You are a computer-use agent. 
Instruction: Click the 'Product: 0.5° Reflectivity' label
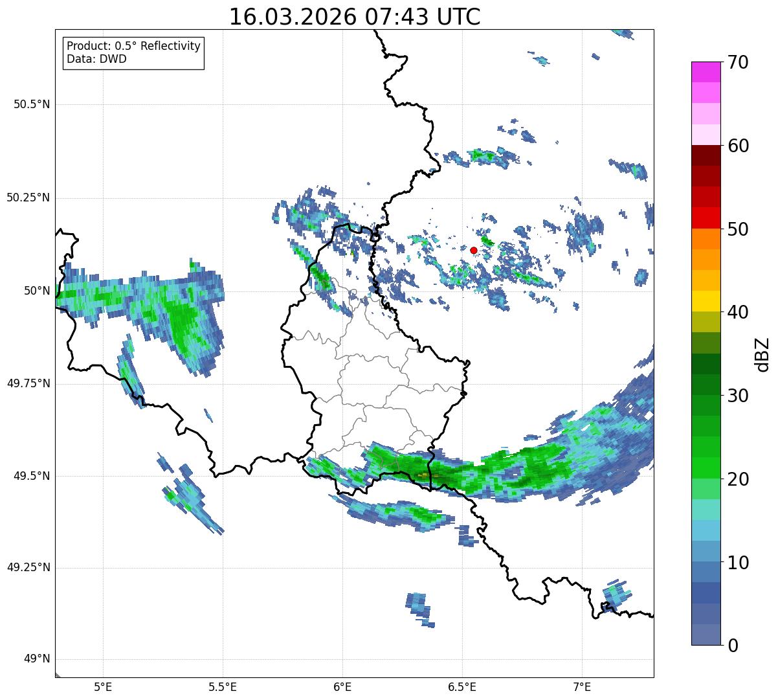[x=134, y=47]
